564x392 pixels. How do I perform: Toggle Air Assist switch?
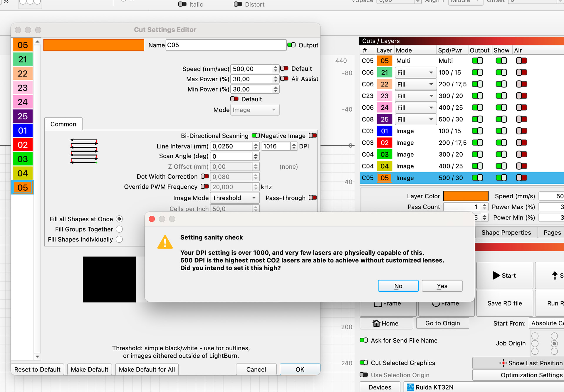pyautogui.click(x=284, y=79)
